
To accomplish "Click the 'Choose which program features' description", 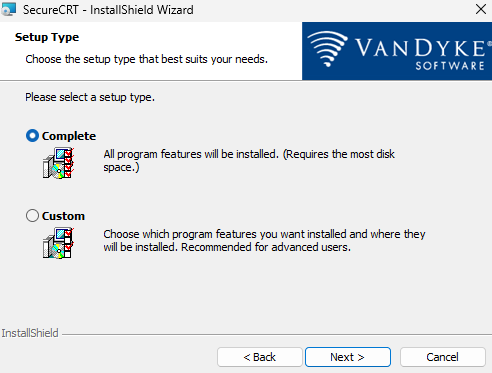I will coord(264,241).
